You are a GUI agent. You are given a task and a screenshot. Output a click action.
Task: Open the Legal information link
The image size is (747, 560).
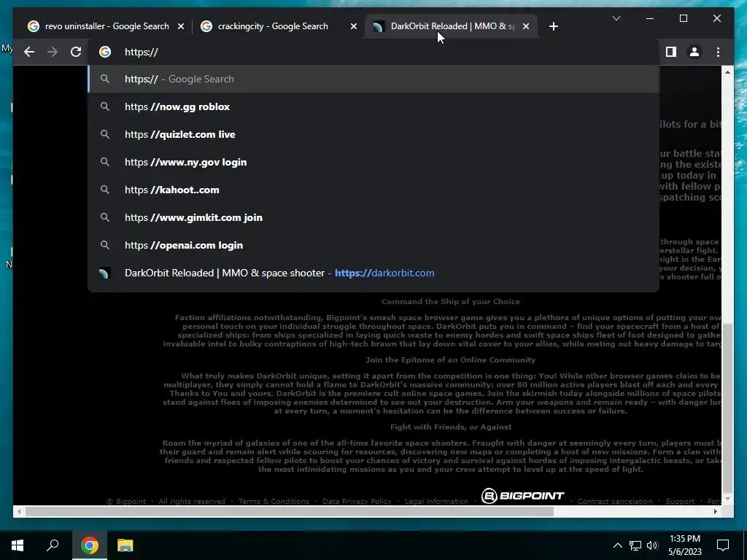point(436,501)
